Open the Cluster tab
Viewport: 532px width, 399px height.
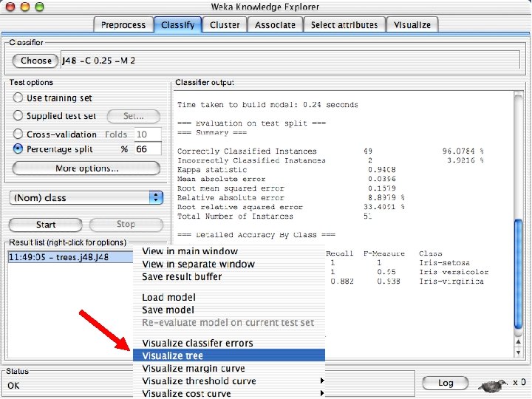225,25
